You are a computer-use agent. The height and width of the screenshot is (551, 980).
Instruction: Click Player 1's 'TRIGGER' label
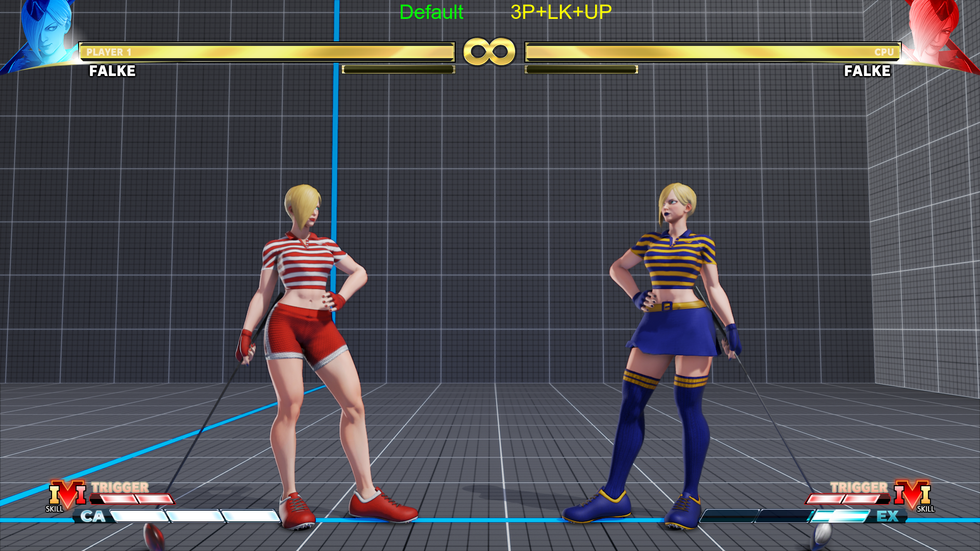pyautogui.click(x=120, y=487)
